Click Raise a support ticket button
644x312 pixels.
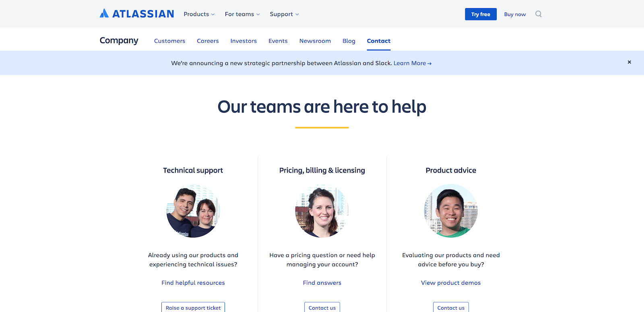point(193,307)
